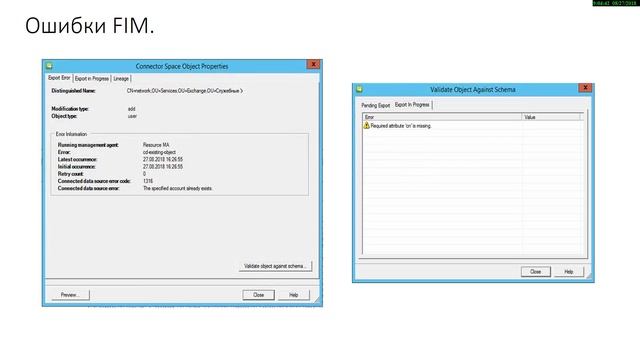Switch to Export in Progress tab in Properties window
The image size is (640, 360).
tap(92, 78)
